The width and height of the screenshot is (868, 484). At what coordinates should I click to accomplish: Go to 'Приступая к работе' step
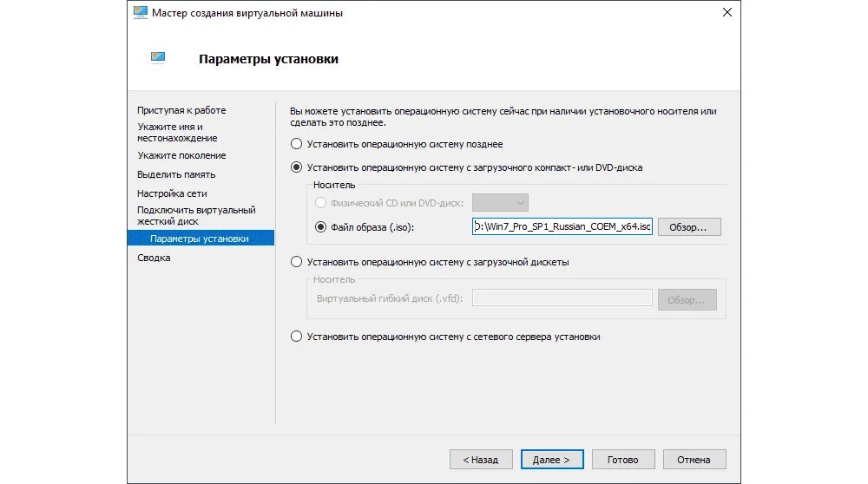point(181,110)
